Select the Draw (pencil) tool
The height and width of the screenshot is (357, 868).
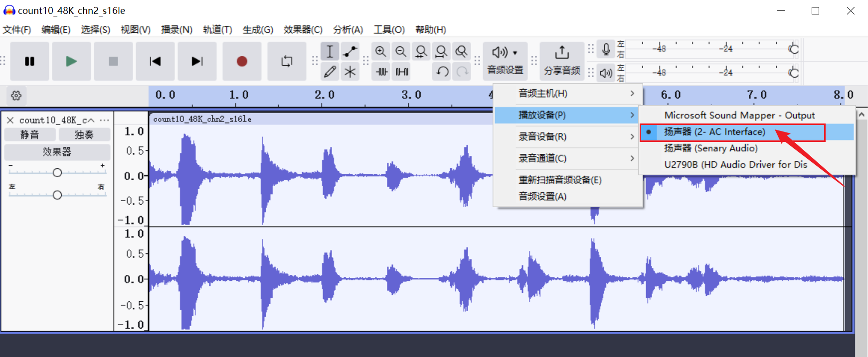coord(330,72)
